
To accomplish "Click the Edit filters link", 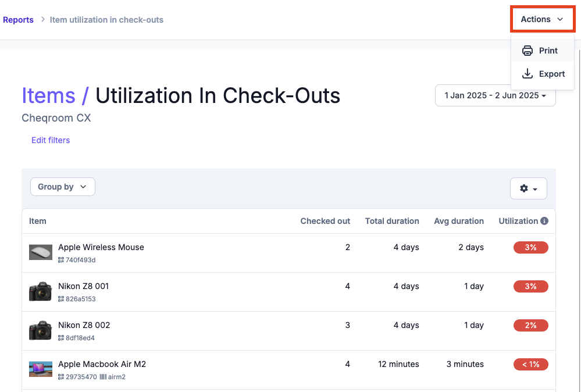I will pos(51,140).
